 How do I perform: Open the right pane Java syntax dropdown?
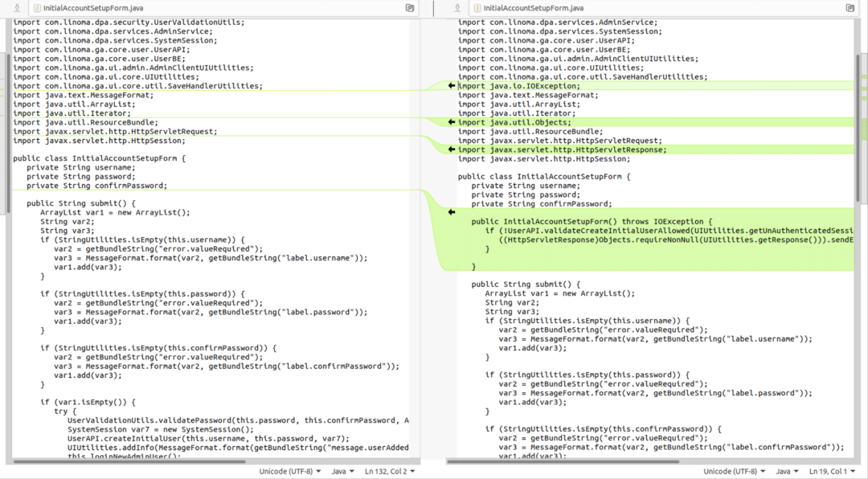click(788, 472)
